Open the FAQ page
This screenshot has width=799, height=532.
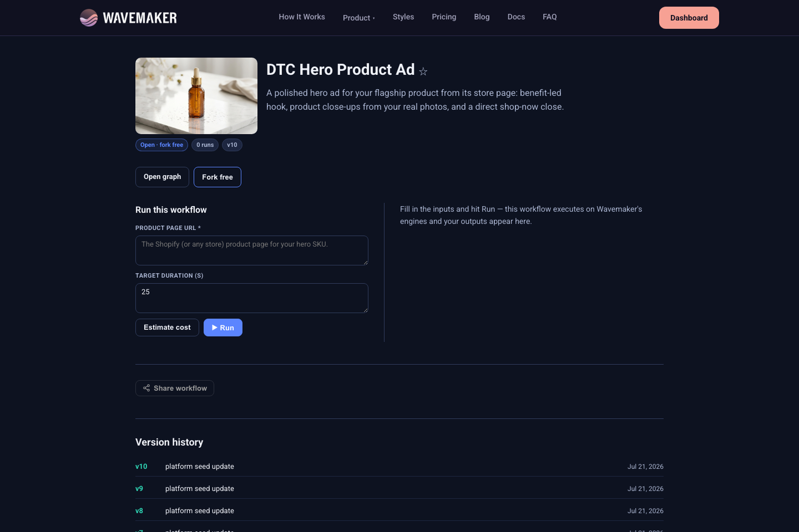(x=550, y=17)
